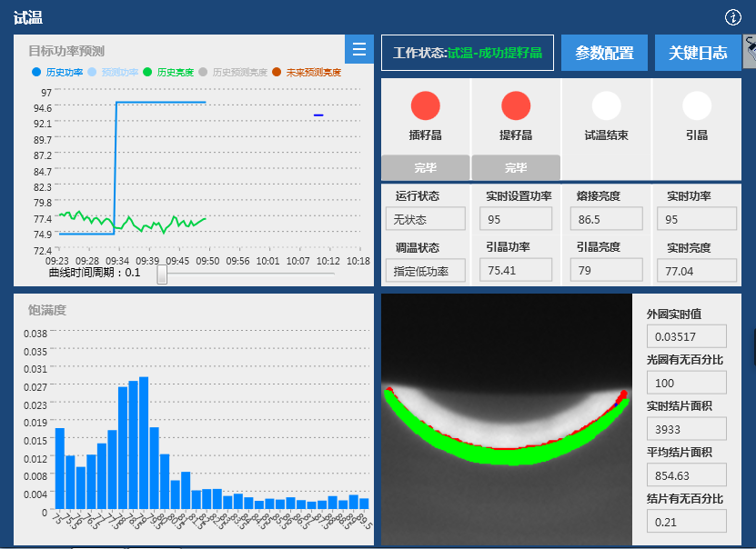Click the red 提籽晶 status indicator
Image resolution: width=756 pixels, height=549 pixels.
pos(516,106)
